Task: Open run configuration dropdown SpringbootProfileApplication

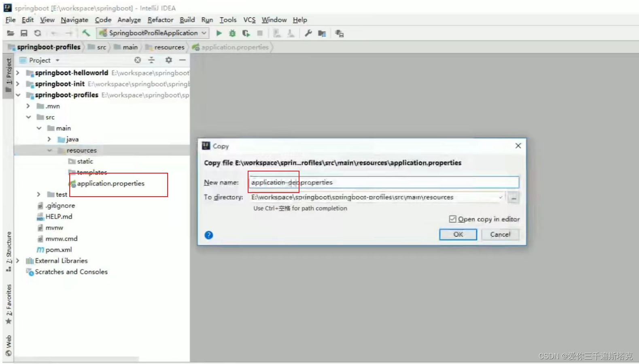Action: [153, 33]
